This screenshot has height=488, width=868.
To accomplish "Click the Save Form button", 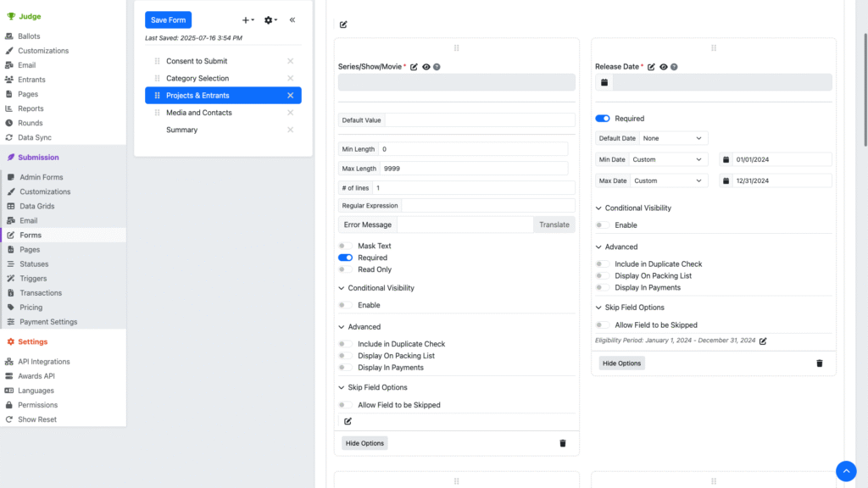I will coord(168,19).
